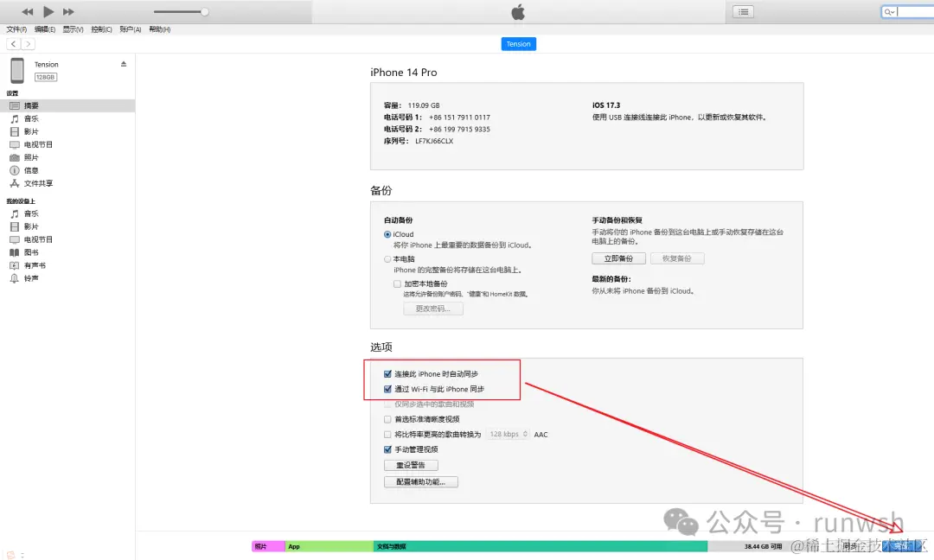Click the play button
934x560 pixels.
[48, 11]
